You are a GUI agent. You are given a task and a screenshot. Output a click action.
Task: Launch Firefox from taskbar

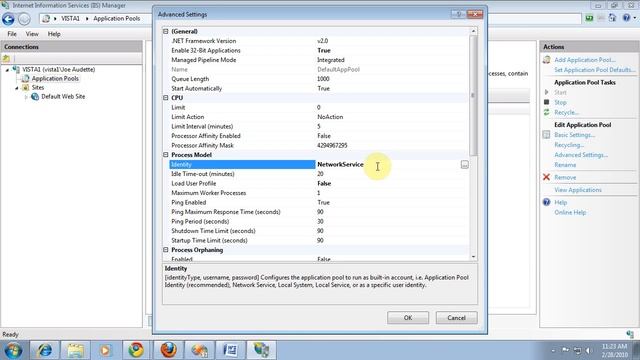click(x=168, y=350)
